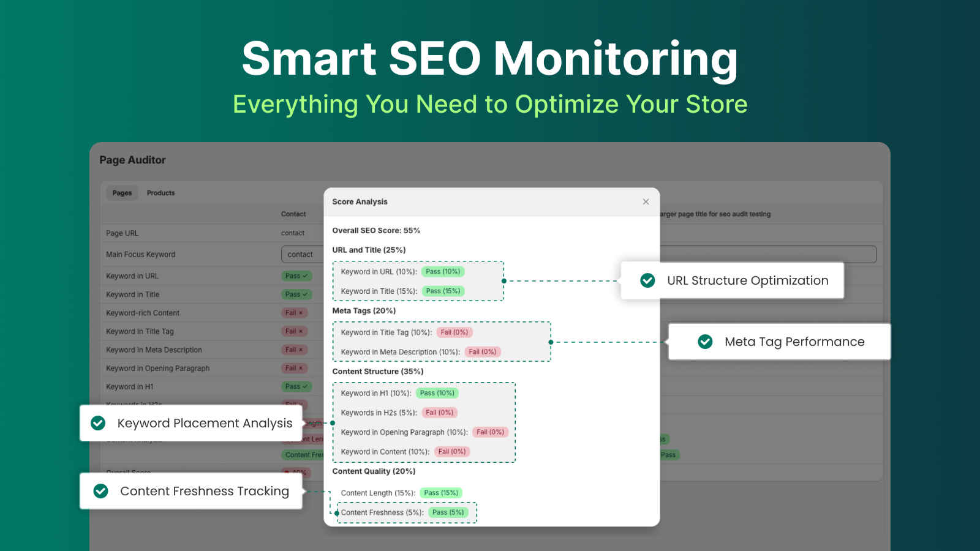Expand the Meta Tags (20%) section
Image resolution: width=980 pixels, height=551 pixels.
coord(364,311)
